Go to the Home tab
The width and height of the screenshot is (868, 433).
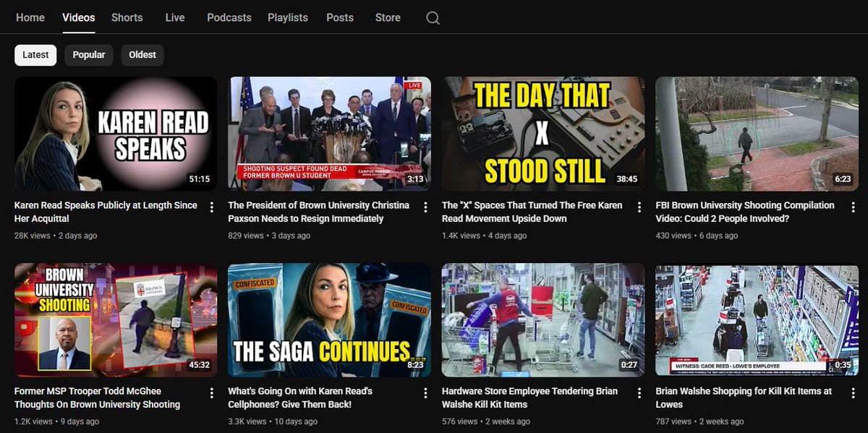(x=30, y=17)
